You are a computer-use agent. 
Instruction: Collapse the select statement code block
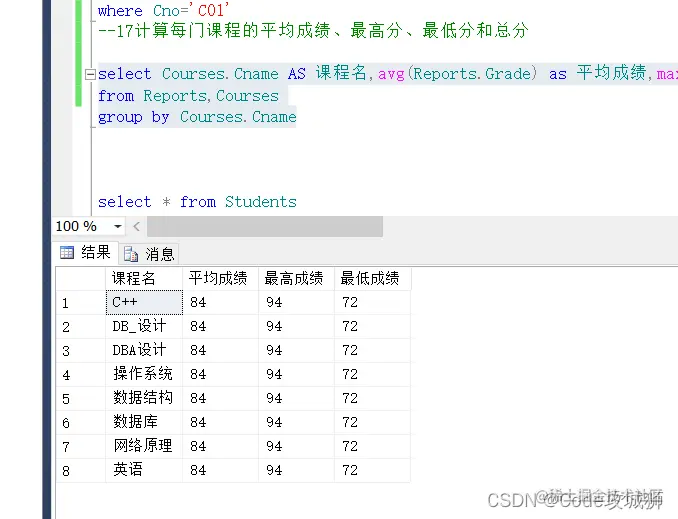(90, 74)
